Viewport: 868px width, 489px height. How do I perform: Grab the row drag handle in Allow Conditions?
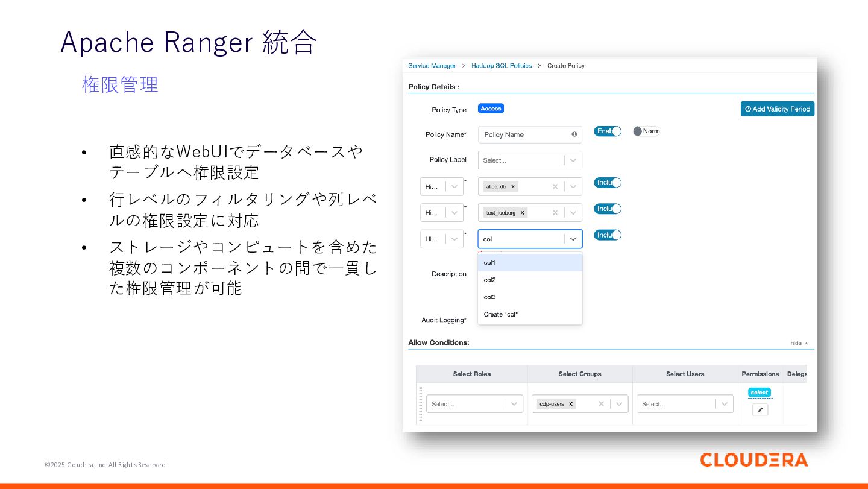420,404
